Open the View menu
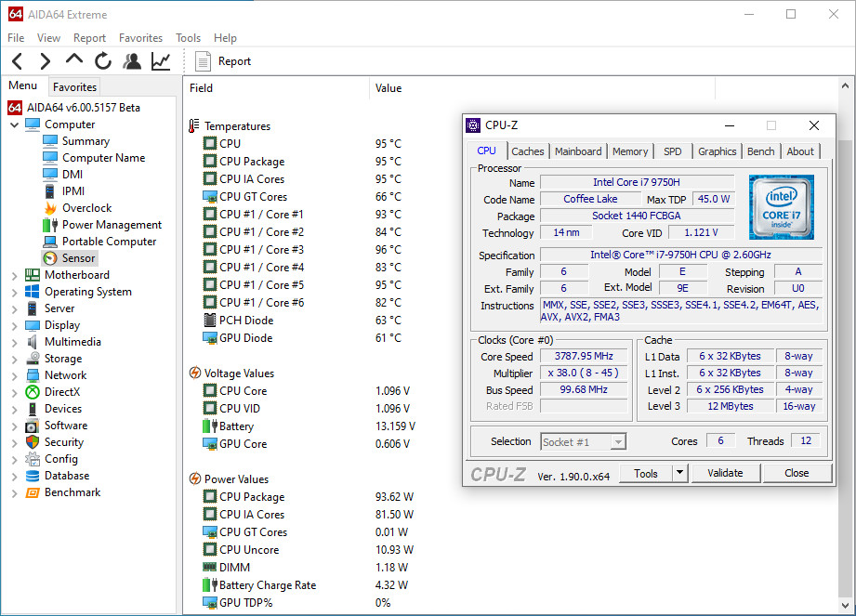Image resolution: width=856 pixels, height=616 pixels. [48, 38]
